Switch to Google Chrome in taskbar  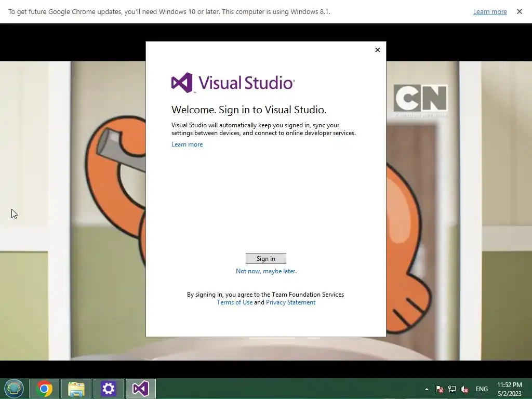click(44, 389)
